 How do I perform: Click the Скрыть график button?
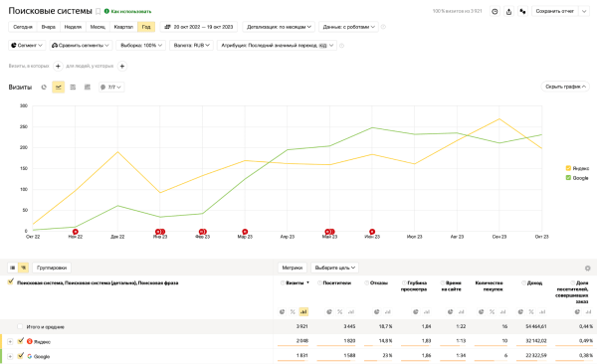[565, 87]
